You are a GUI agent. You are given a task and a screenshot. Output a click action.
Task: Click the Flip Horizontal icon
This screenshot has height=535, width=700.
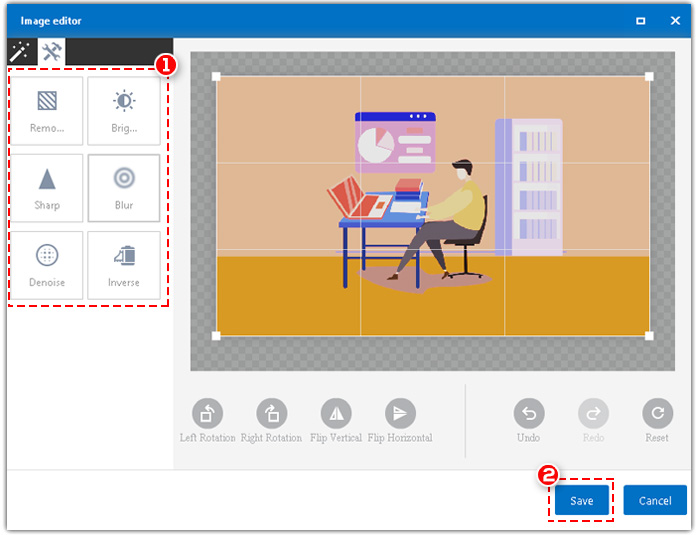pos(400,413)
